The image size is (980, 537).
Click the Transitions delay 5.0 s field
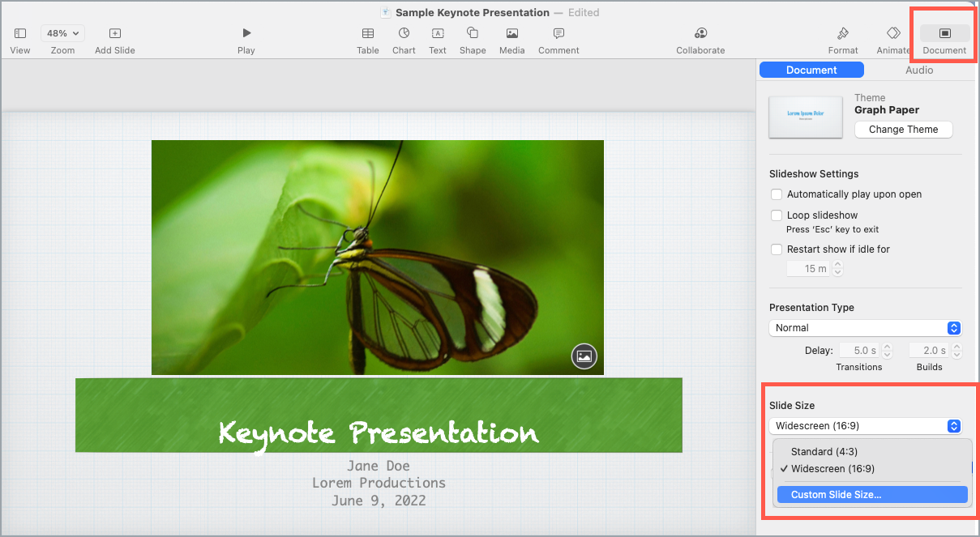coord(858,351)
